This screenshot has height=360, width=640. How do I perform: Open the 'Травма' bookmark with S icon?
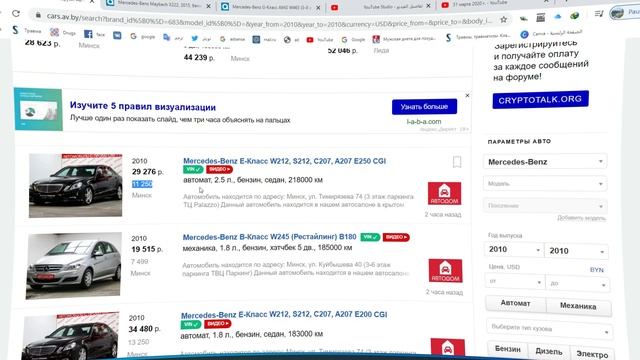pos(27,30)
